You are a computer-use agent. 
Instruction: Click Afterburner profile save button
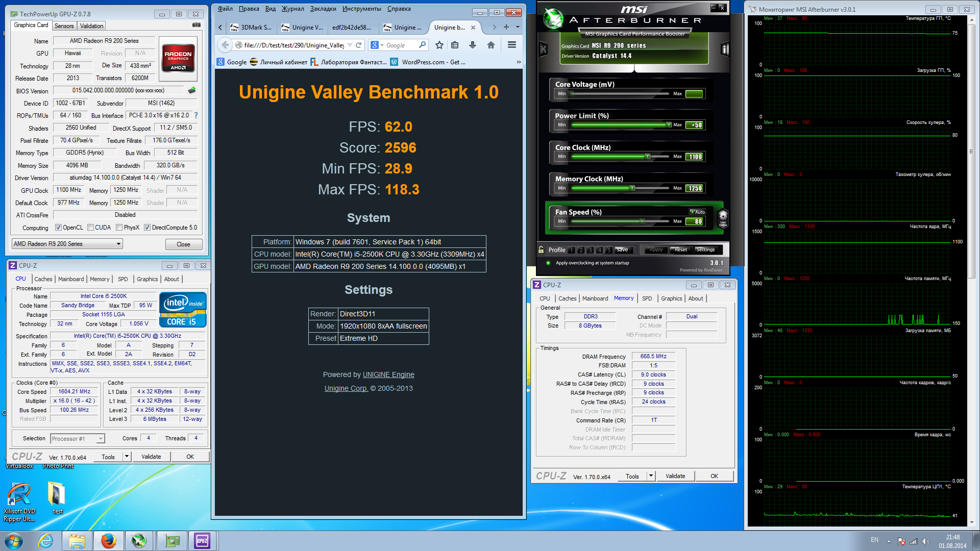(x=623, y=249)
